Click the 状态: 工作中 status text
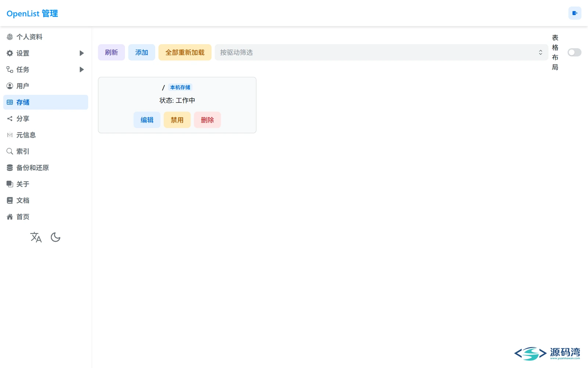The height and width of the screenshot is (368, 588). 177,100
